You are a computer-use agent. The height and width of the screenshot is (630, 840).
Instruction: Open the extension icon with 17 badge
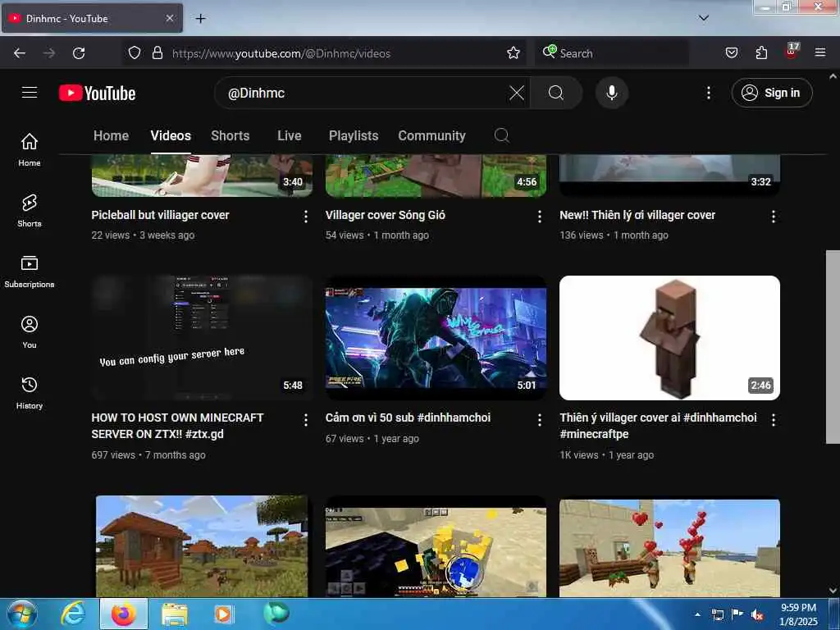click(792, 52)
